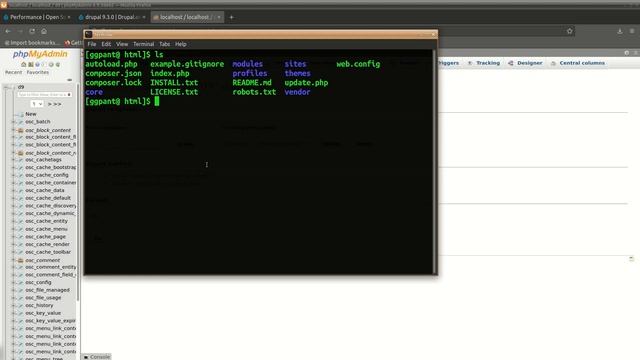640x360 pixels.
Task: Open tree page number dropdown
Action: point(37,104)
